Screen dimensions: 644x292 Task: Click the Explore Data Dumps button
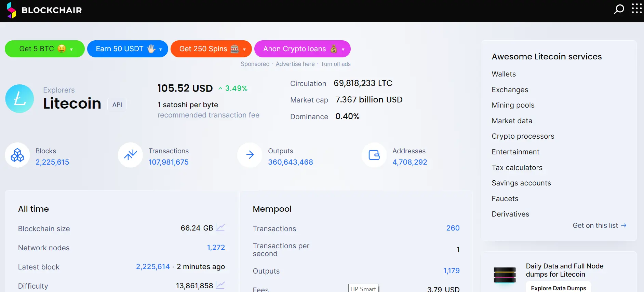(x=559, y=288)
